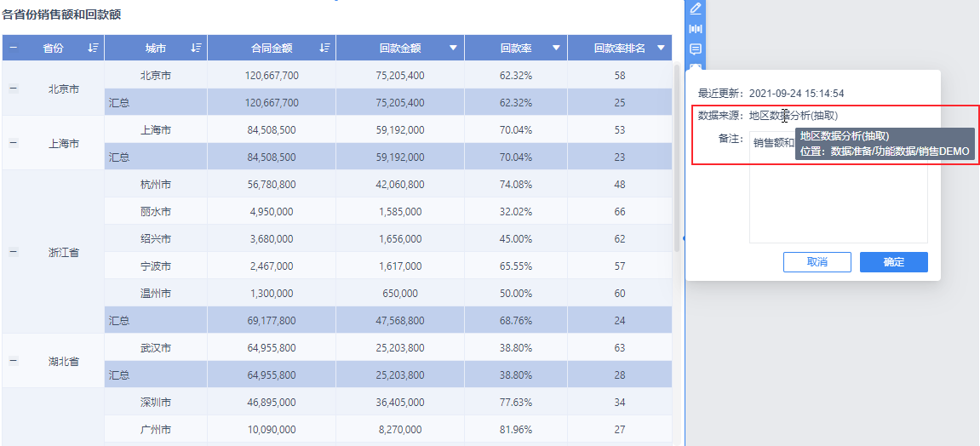Viewport: 980px width, 446px height.
Task: Click the 湖北省 province cell
Action: click(53, 361)
